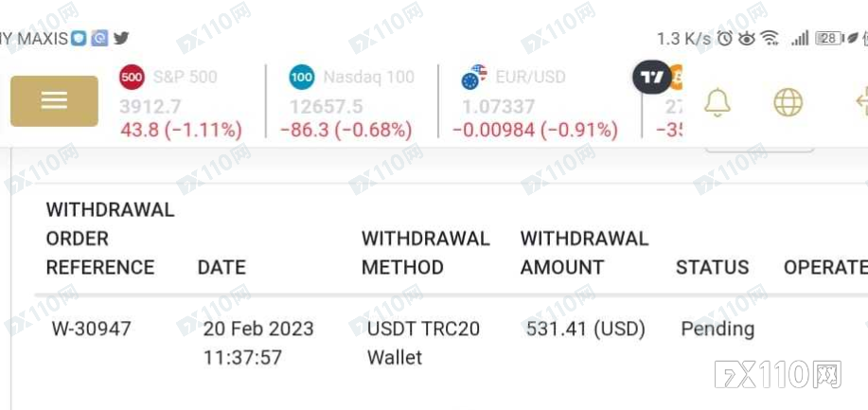The image size is (868, 410).
Task: Tap the alarm clock status icon
Action: [x=725, y=38]
